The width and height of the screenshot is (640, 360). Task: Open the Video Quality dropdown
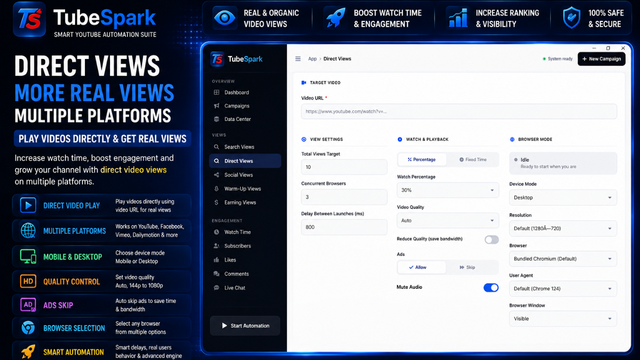(x=448, y=220)
